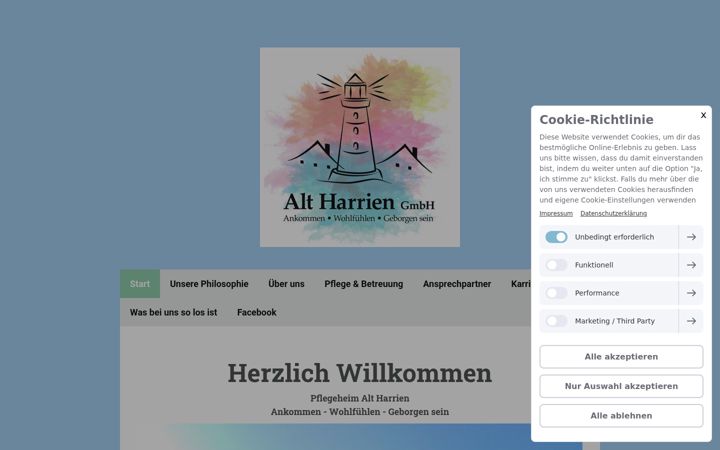Expand Funktionell details arrow
720x450 pixels.
coord(691,265)
